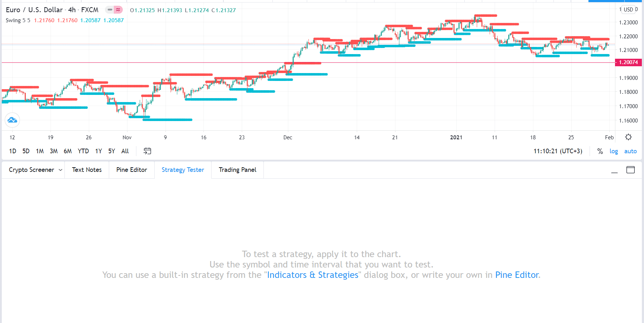The height and width of the screenshot is (323, 644).
Task: Click the grey market status indicator icon
Action: [110, 10]
